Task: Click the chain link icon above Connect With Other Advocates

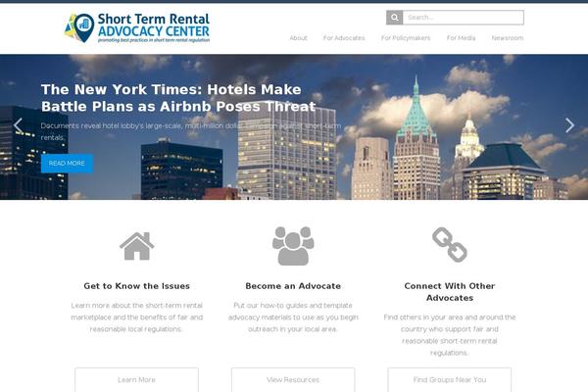Action: (x=450, y=245)
